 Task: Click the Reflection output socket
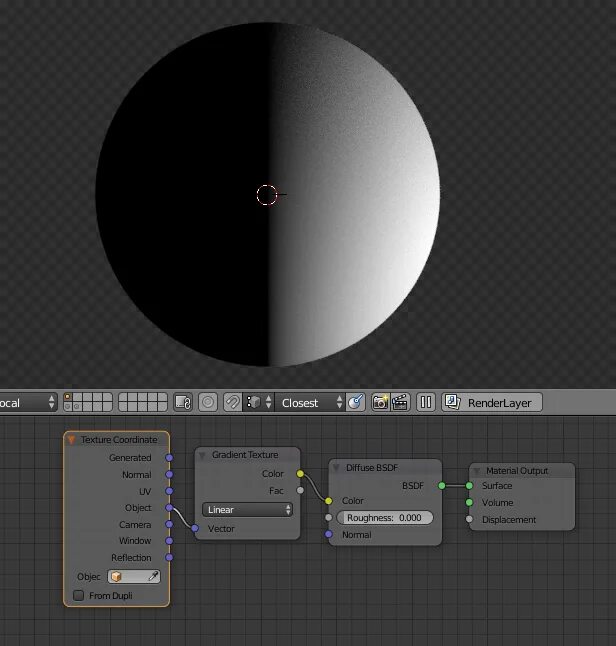pos(169,557)
